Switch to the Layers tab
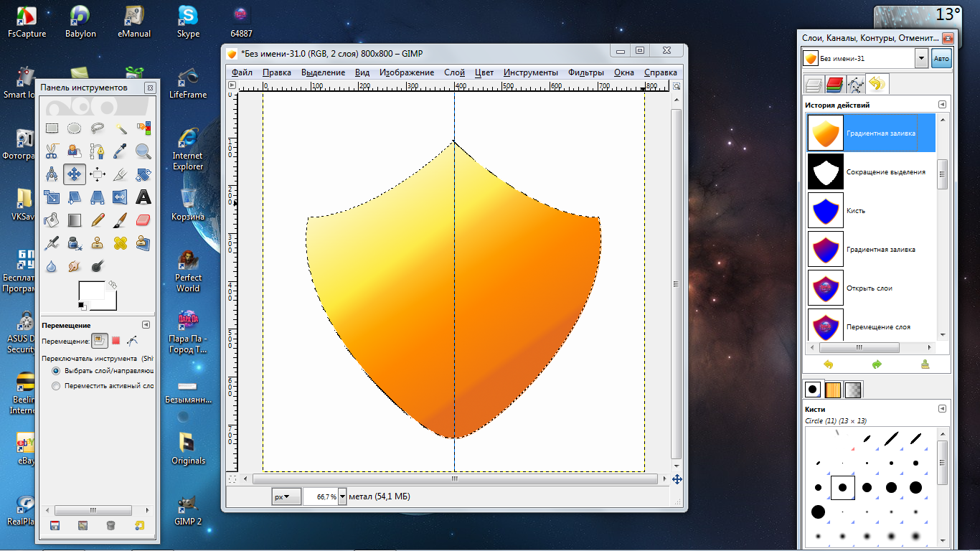Screen dimensions: 980x551 pyautogui.click(x=813, y=85)
